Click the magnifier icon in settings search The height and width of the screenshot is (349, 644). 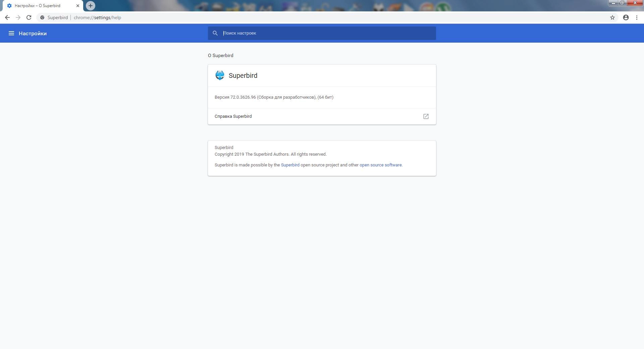pos(215,33)
